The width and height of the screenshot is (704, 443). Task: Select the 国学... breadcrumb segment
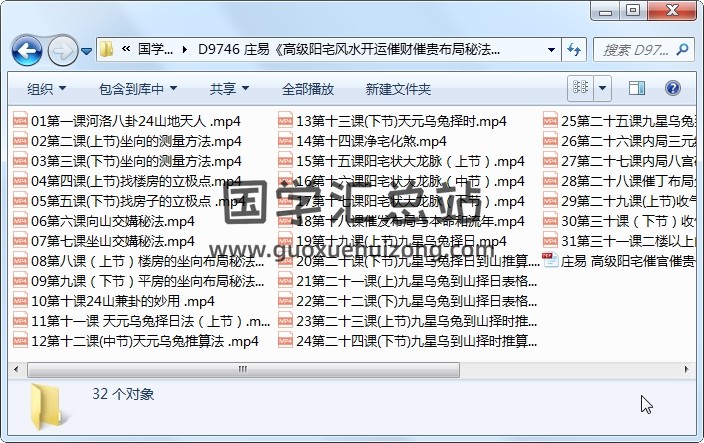[155, 49]
